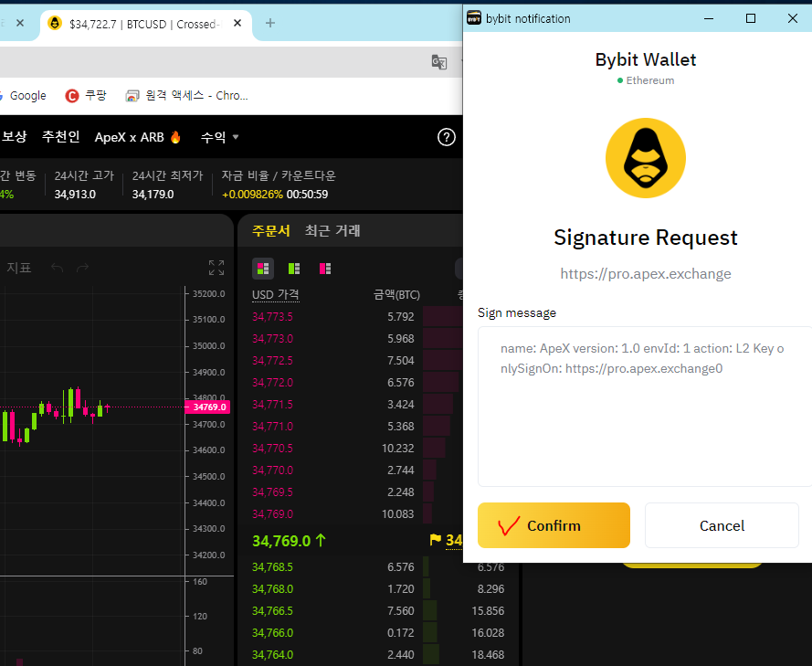Click the last price 34,769.0 in orderbook
The image size is (812, 666).
click(x=281, y=541)
